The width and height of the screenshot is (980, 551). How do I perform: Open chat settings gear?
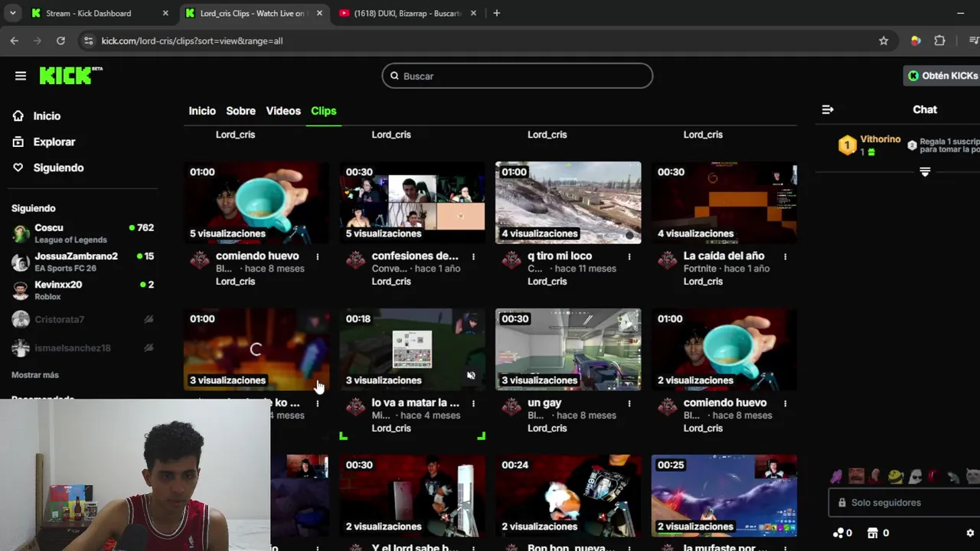pos(970,533)
